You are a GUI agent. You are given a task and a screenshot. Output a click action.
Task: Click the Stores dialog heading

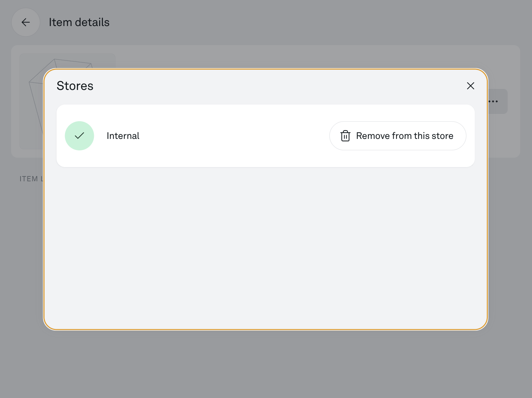point(75,86)
